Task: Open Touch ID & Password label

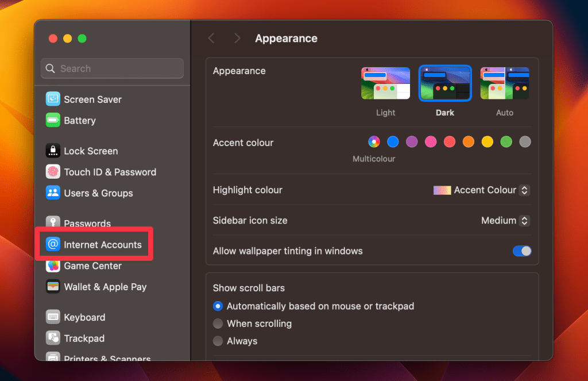Action: [x=110, y=172]
